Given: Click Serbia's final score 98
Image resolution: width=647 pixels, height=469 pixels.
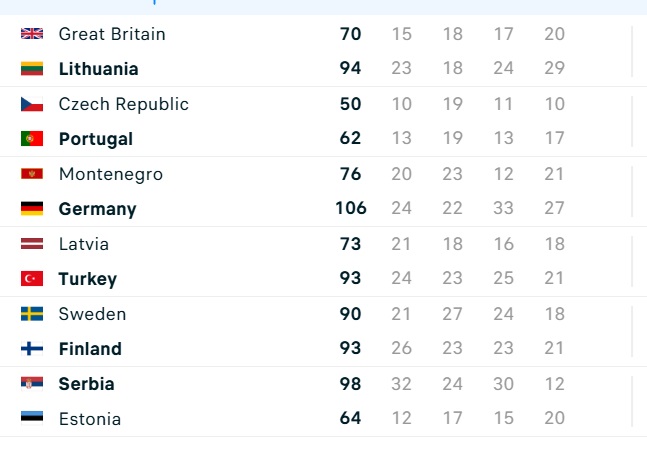Looking at the screenshot, I should [350, 384].
